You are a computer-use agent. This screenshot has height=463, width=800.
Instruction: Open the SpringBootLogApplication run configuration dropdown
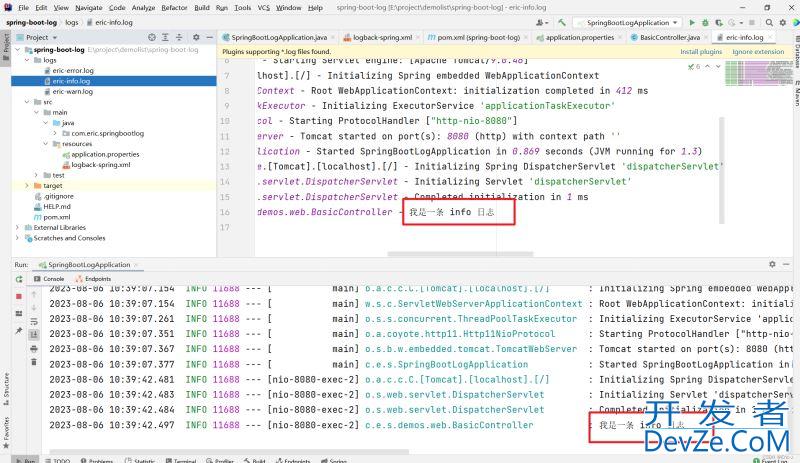[x=627, y=22]
